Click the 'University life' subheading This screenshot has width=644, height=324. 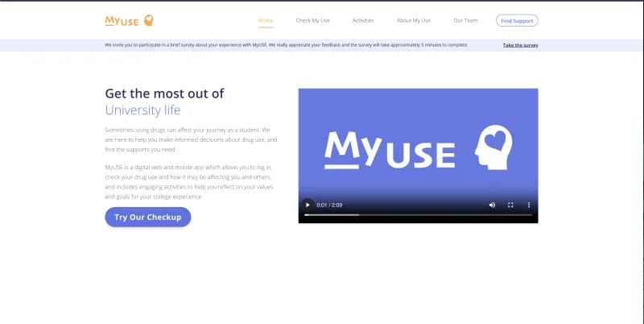pyautogui.click(x=142, y=110)
